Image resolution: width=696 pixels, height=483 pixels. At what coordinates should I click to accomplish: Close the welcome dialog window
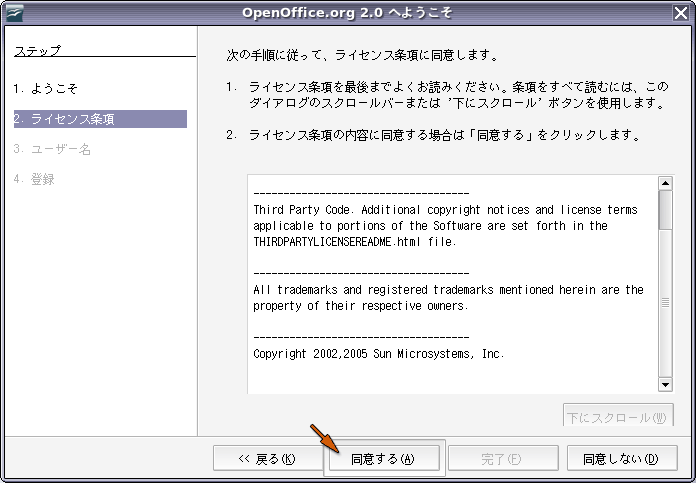(680, 13)
